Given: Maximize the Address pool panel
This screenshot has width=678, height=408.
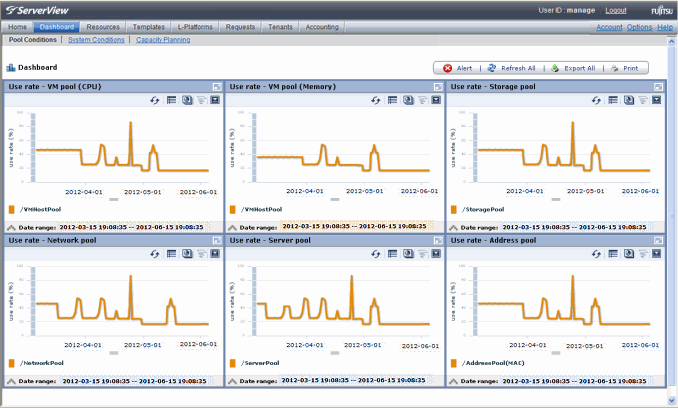Looking at the screenshot, I should point(658,240).
